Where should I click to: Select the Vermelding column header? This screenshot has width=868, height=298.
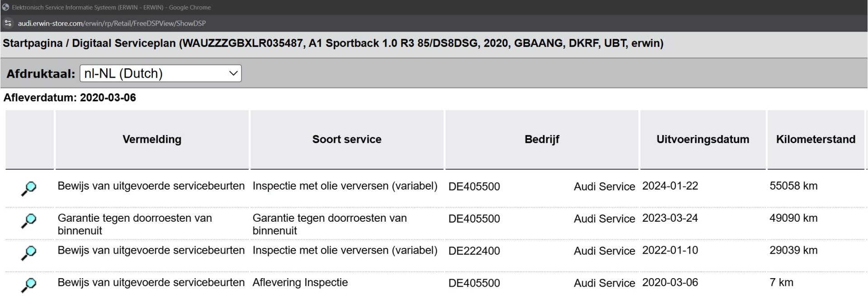pos(152,140)
